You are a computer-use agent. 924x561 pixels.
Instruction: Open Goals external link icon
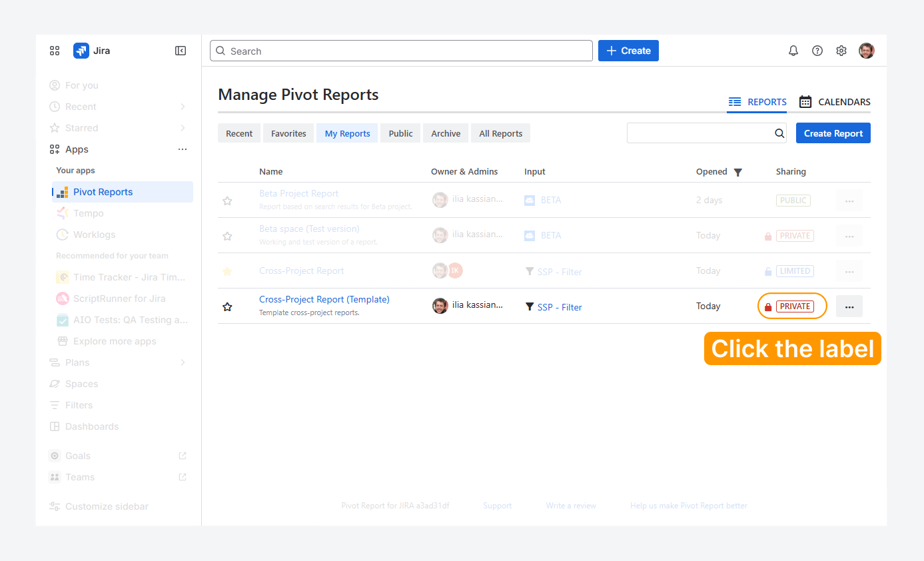tap(183, 456)
